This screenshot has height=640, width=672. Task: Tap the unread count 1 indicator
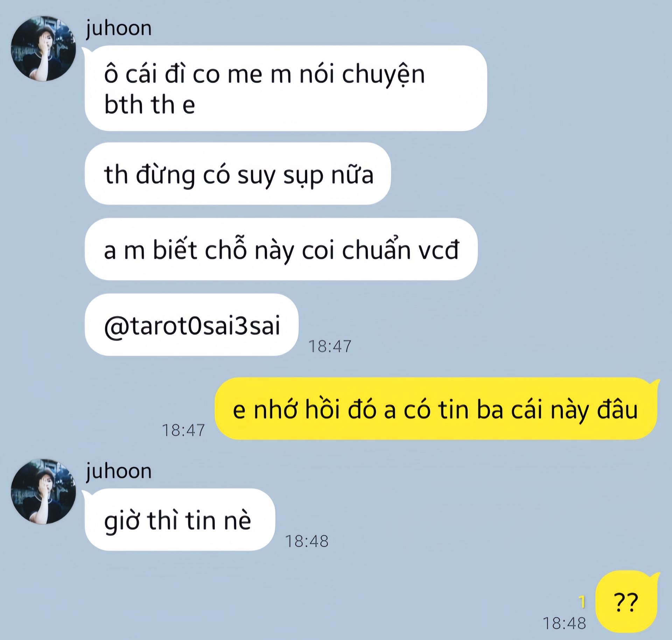coord(582,602)
